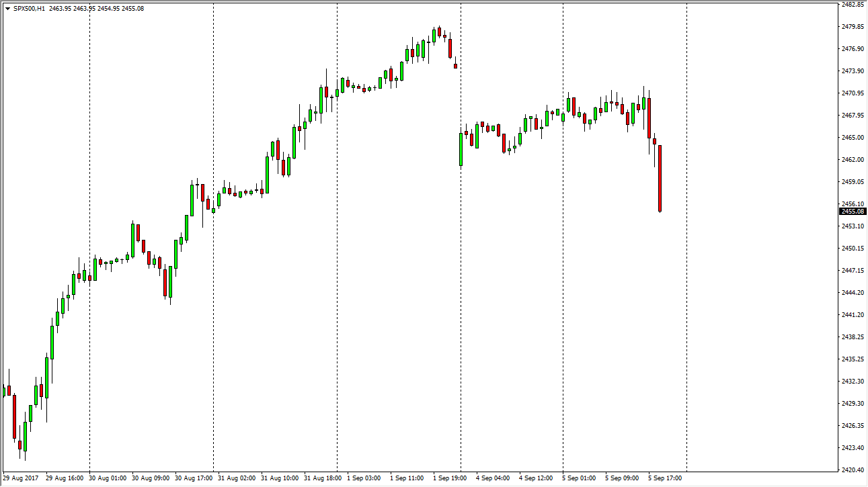Click the 31 Aug 10:00 time label
Screen dimensions: 868x487
click(x=280, y=478)
